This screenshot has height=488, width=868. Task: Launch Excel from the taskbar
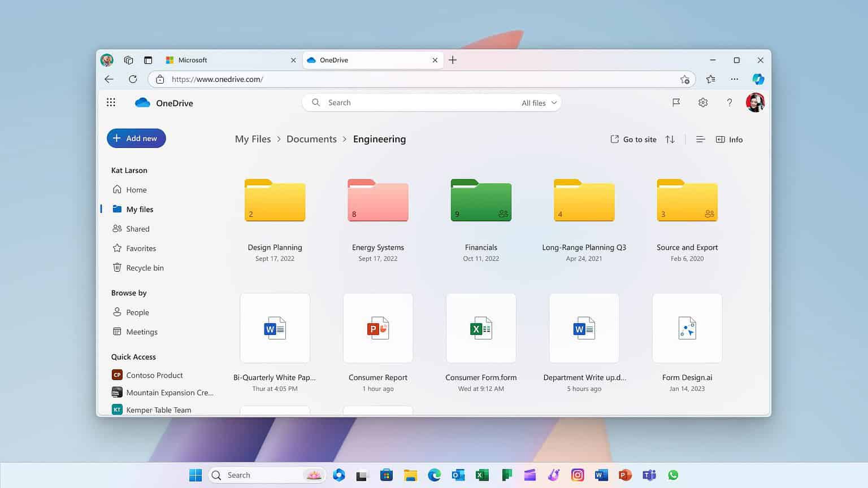coord(482,475)
